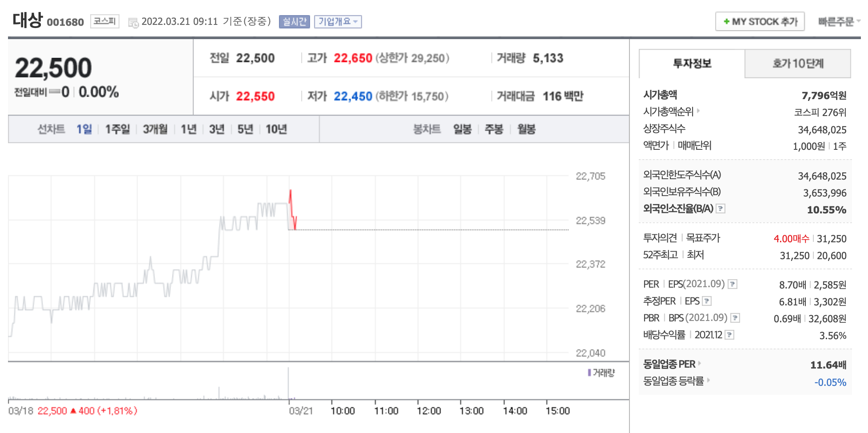Switch to the 호가10단계 tab
This screenshot has width=868, height=433.
point(798,64)
